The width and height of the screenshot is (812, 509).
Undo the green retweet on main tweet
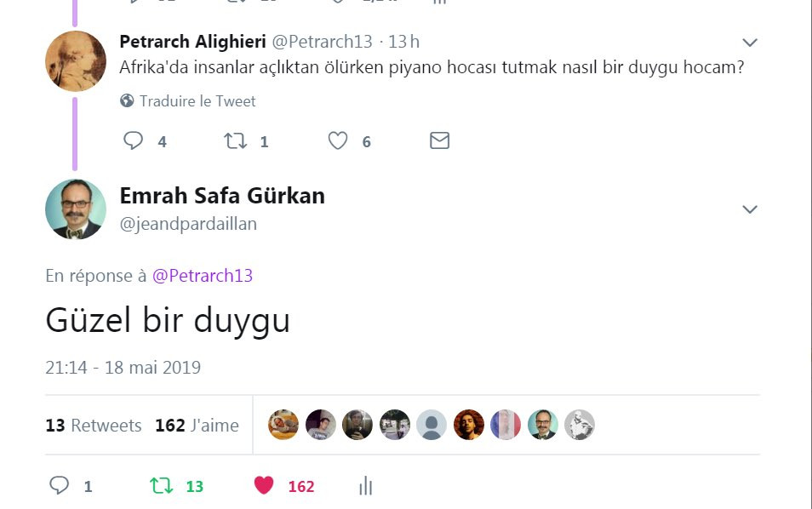[x=161, y=486]
